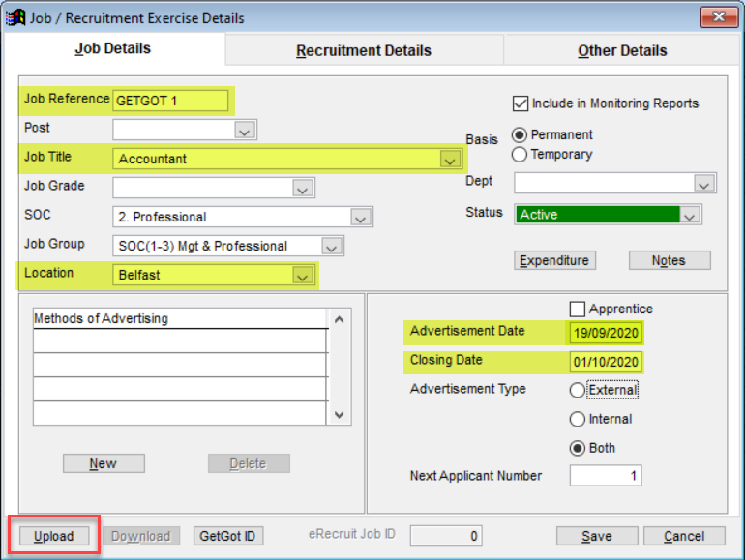Close the Job / Recruitment Exercise Details window
Image resolution: width=745 pixels, height=560 pixels.
tap(719, 17)
